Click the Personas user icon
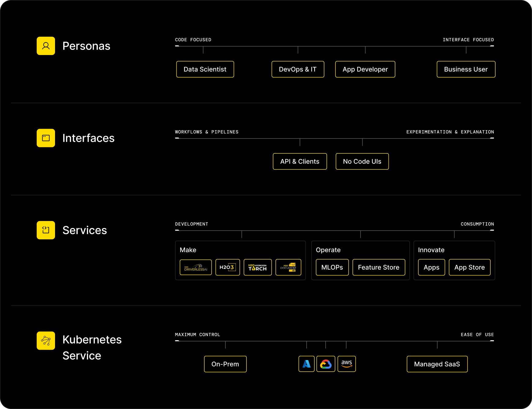This screenshot has height=409, width=532. [46, 46]
